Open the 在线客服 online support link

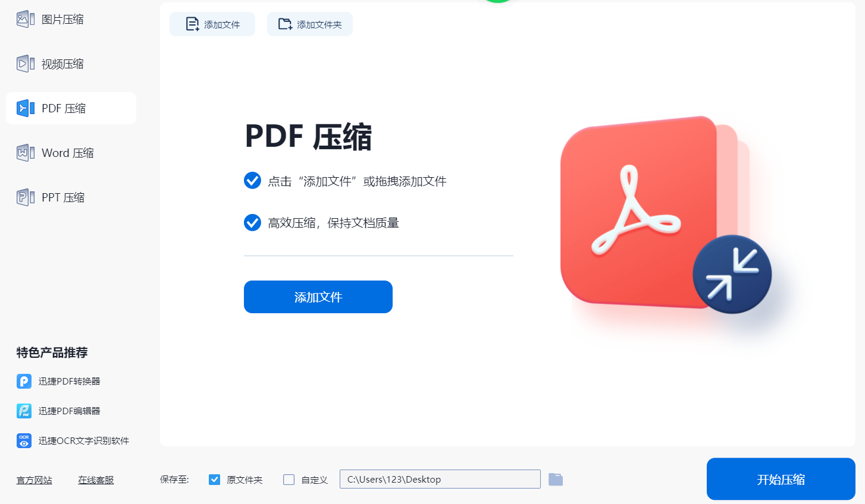pyautogui.click(x=96, y=480)
